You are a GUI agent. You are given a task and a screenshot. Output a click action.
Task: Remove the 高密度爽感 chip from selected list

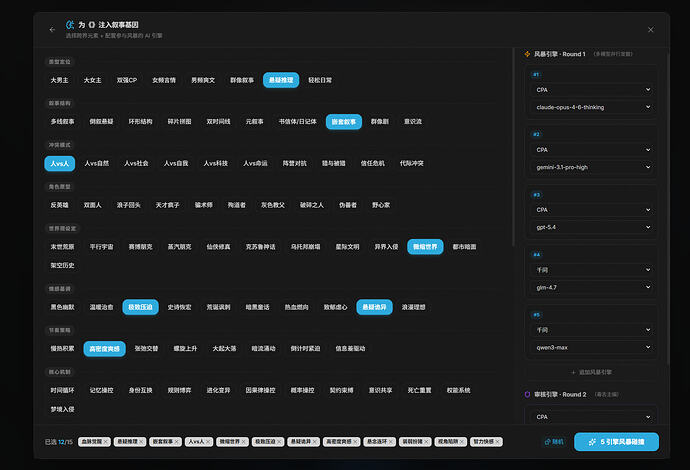pos(356,442)
